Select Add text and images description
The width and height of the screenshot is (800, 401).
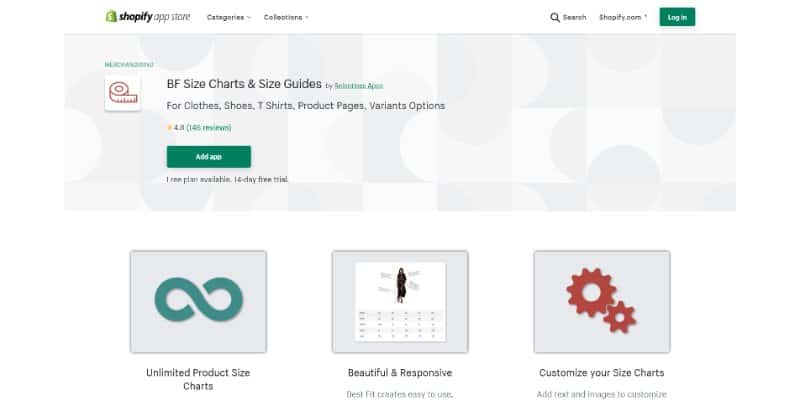click(602, 394)
